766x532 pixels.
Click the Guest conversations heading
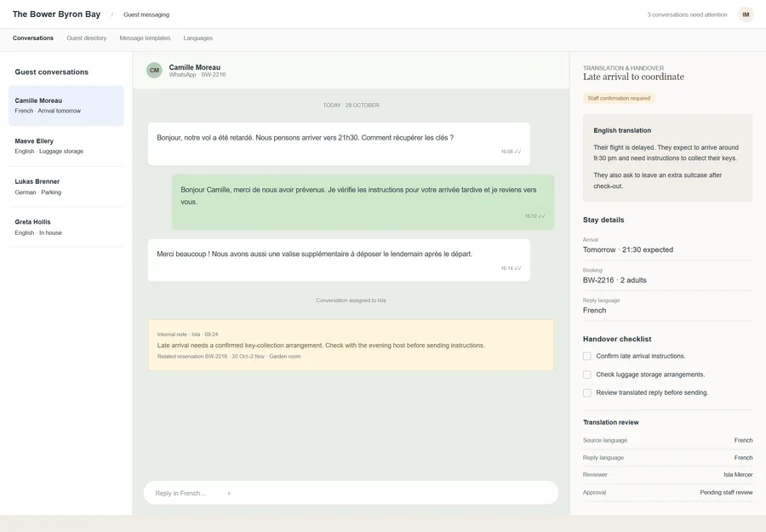52,72
